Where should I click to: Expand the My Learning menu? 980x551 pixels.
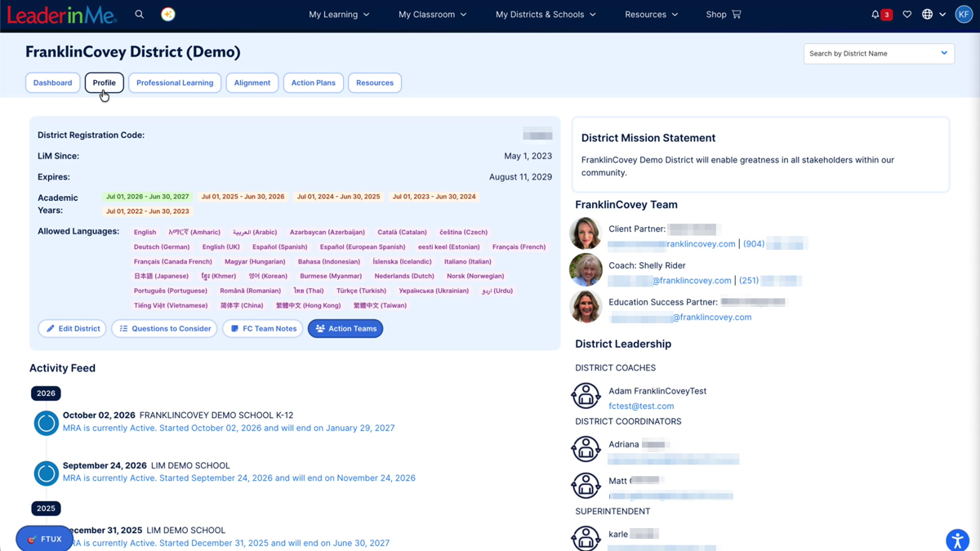[339, 15]
